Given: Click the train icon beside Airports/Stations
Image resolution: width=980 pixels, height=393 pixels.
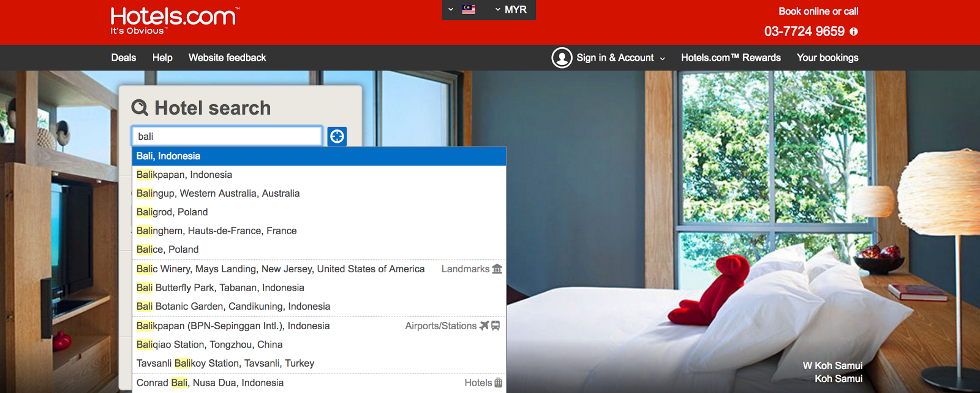Looking at the screenshot, I should pyautogui.click(x=496, y=326).
